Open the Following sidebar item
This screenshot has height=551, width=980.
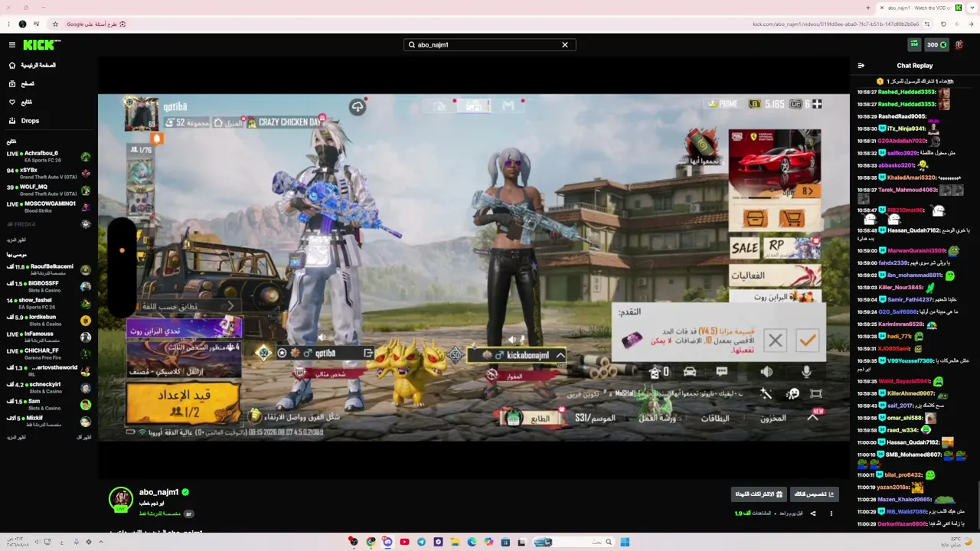tap(21, 103)
